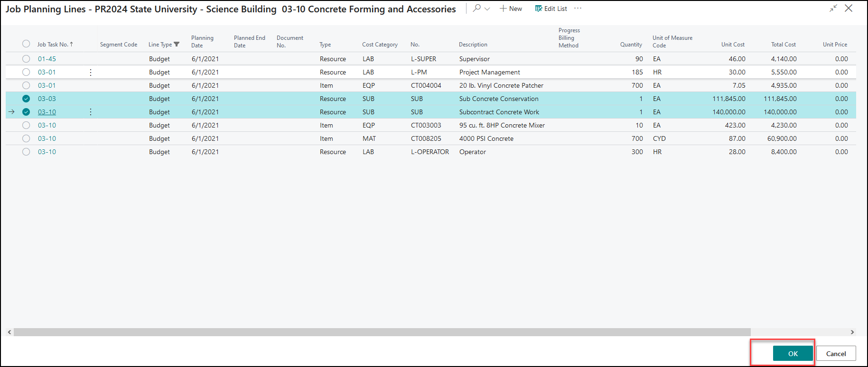Deselect the 03-03 Sub Concrete Conservation row
The height and width of the screenshot is (367, 868).
point(26,99)
